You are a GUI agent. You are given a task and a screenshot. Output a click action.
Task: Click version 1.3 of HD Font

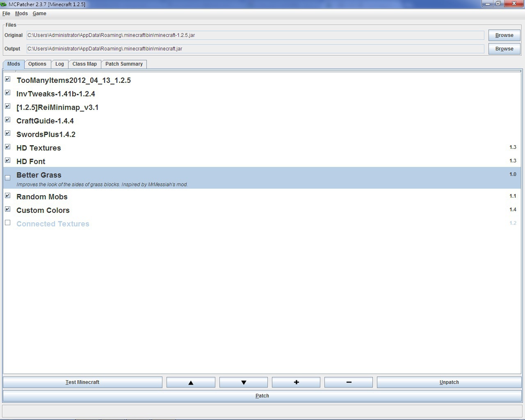(513, 161)
